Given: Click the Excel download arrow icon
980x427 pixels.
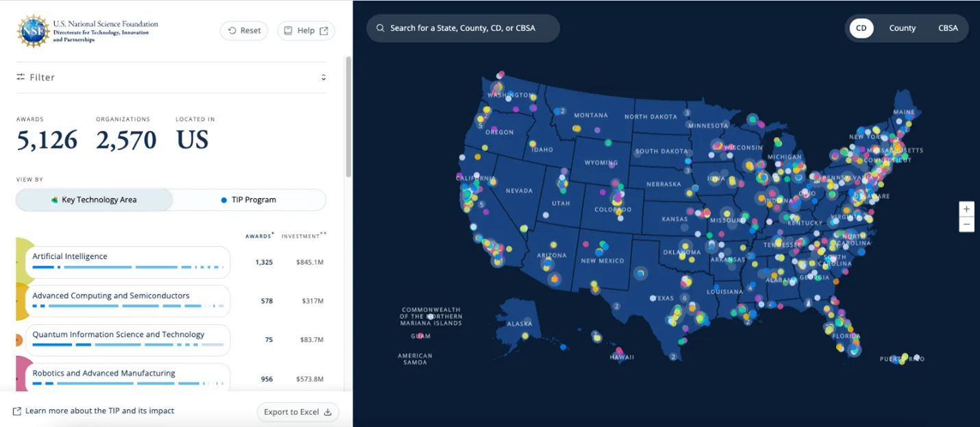Looking at the screenshot, I should [x=328, y=412].
